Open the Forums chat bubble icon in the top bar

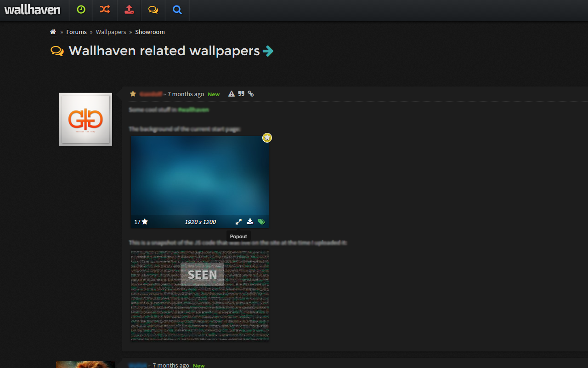(153, 10)
